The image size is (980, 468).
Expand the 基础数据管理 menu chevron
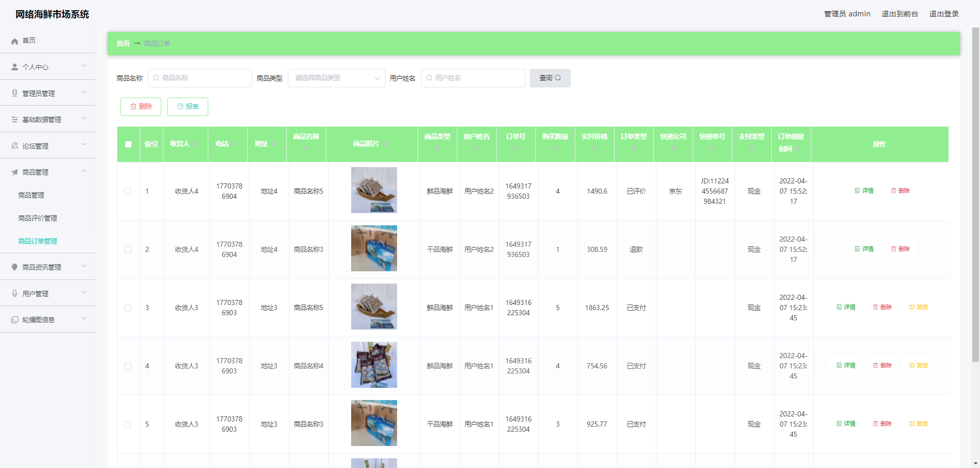[x=84, y=119]
